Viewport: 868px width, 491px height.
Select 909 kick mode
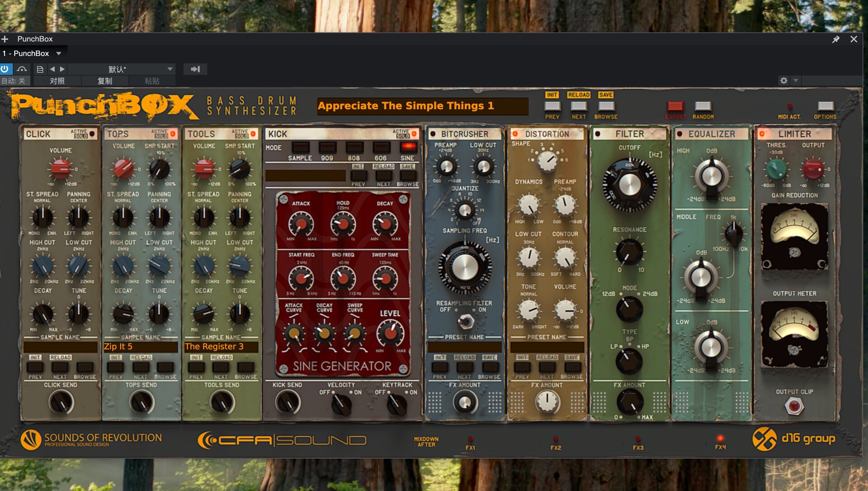pyautogui.click(x=327, y=148)
